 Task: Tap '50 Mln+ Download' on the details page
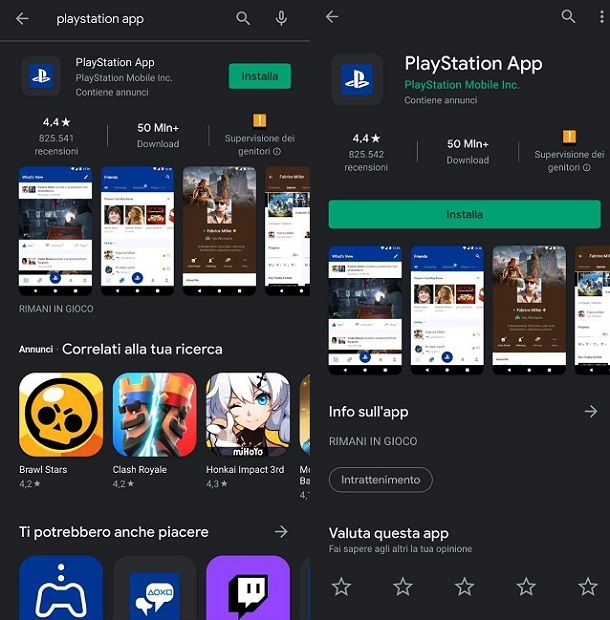tap(468, 151)
